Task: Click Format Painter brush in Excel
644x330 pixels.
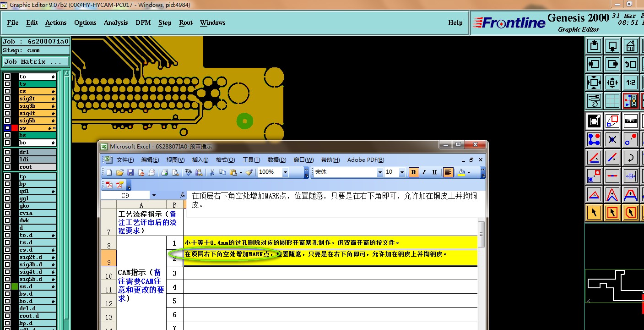Action: pos(249,172)
